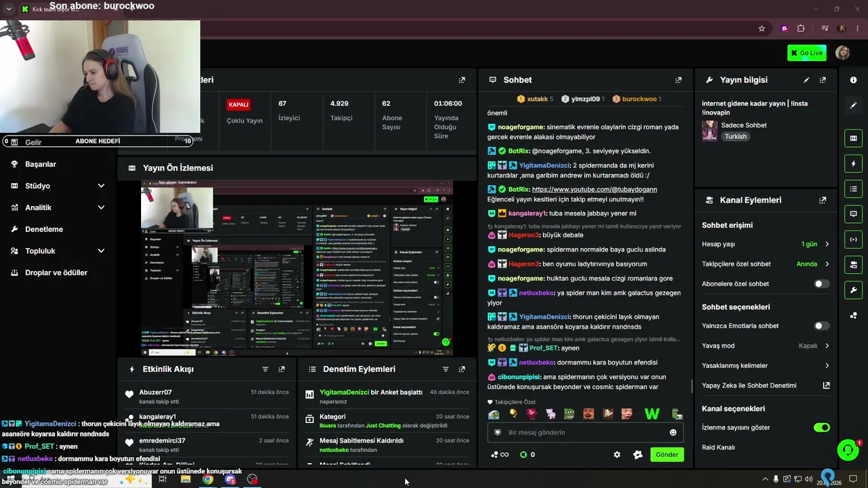The width and height of the screenshot is (868, 488).
Task: Pop out the stats panel above Çoklu Yayın
Action: click(462, 80)
